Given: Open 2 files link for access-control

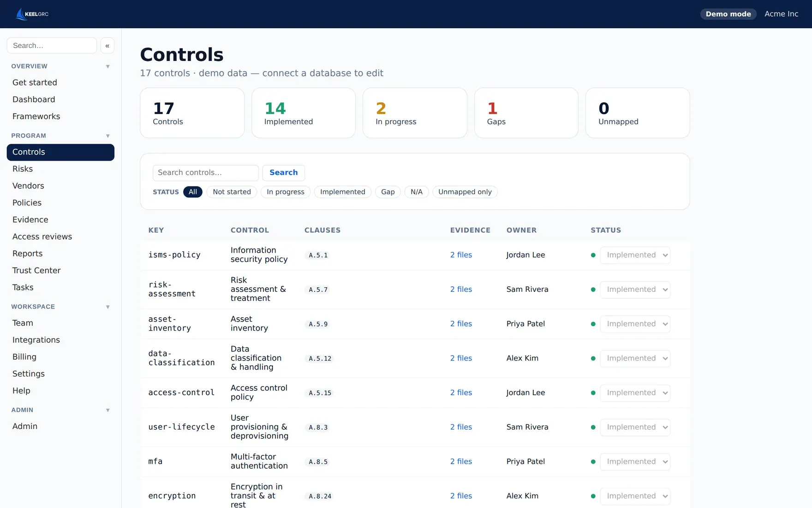Looking at the screenshot, I should tap(461, 393).
